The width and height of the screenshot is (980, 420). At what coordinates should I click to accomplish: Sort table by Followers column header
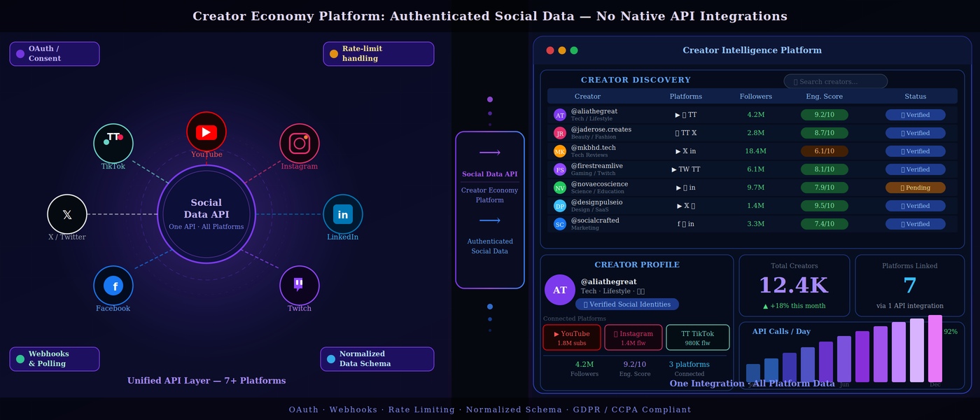coord(756,97)
